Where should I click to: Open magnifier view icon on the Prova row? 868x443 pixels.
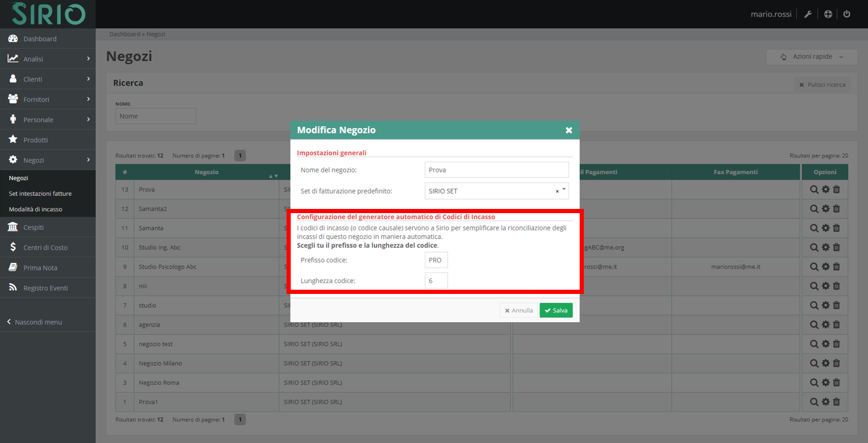pyautogui.click(x=814, y=189)
